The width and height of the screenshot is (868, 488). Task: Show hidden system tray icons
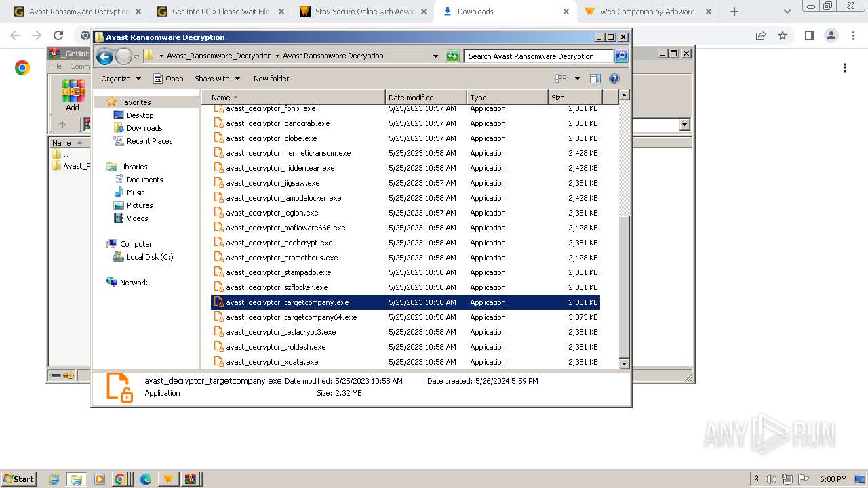pos(757,479)
